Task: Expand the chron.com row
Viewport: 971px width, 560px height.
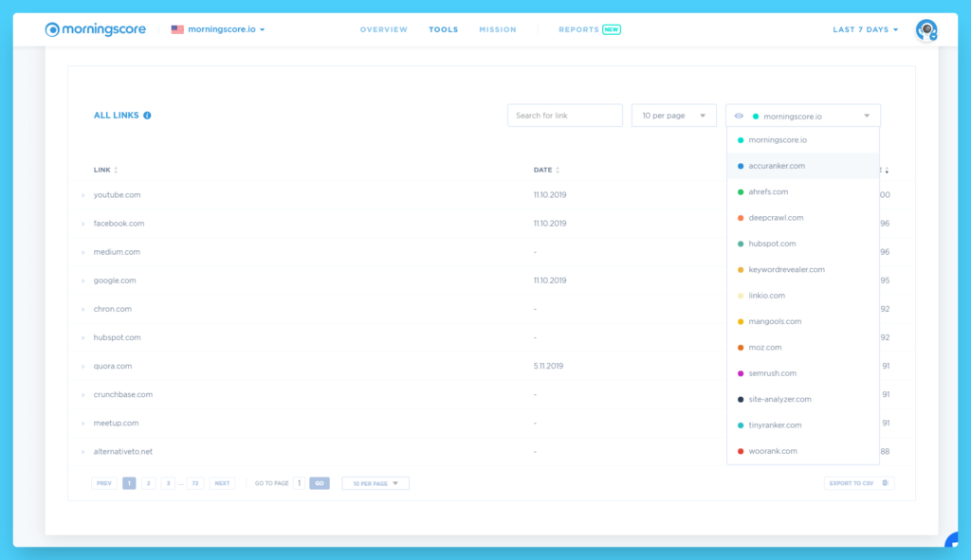Action: click(x=83, y=309)
